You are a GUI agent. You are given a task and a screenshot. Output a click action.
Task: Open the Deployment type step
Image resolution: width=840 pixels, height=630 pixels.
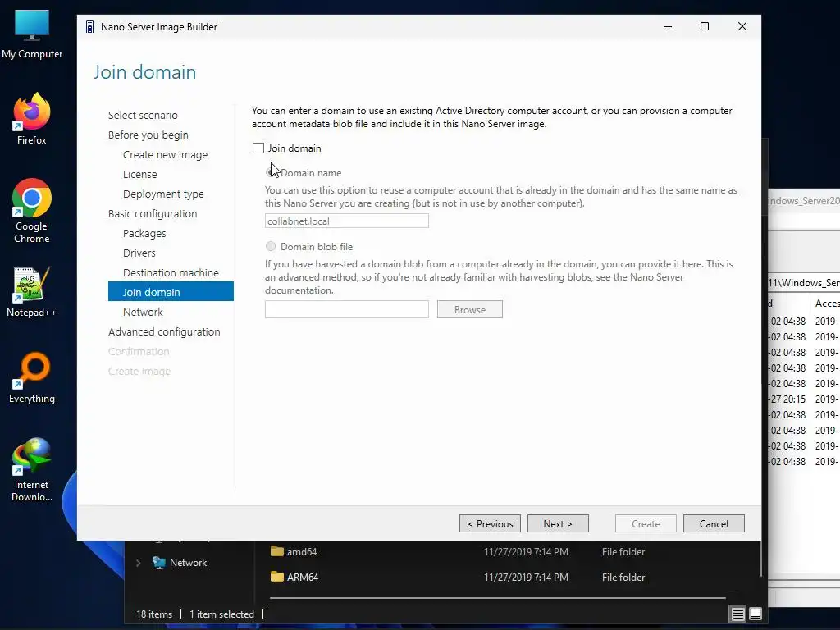point(163,194)
